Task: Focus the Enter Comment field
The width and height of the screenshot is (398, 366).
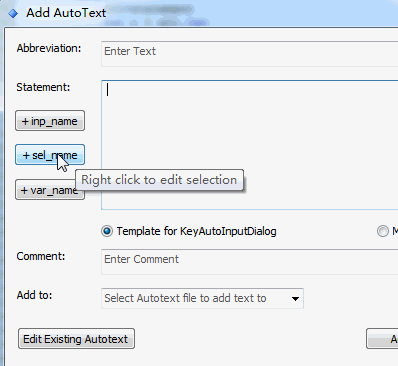Action: point(249,262)
